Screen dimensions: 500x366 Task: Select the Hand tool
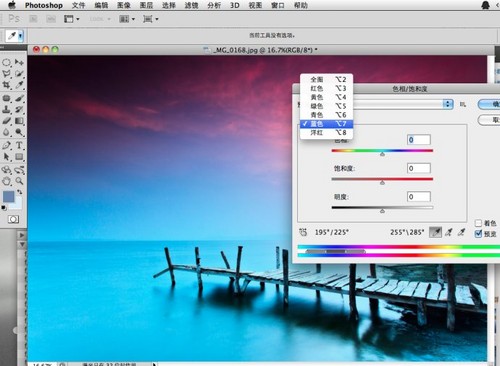click(7, 181)
